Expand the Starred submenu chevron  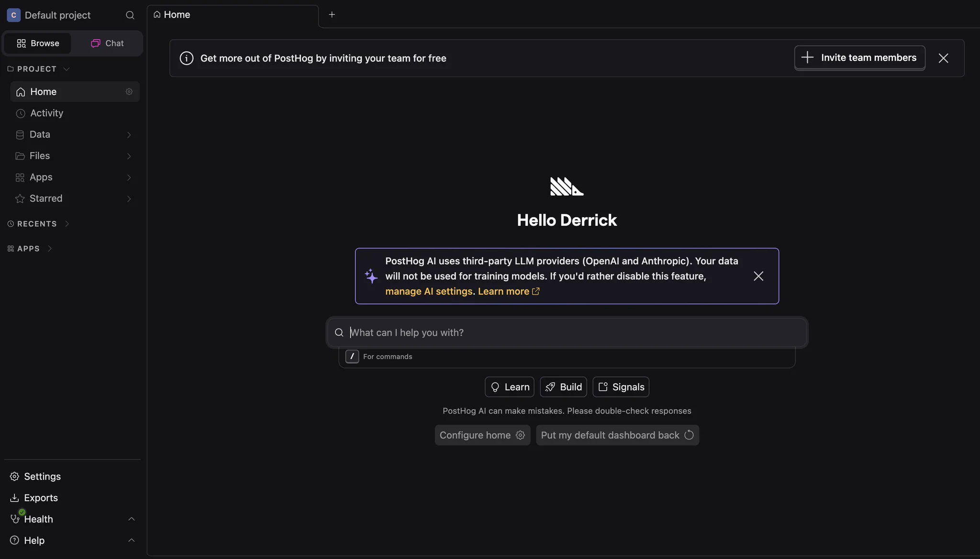pyautogui.click(x=129, y=199)
